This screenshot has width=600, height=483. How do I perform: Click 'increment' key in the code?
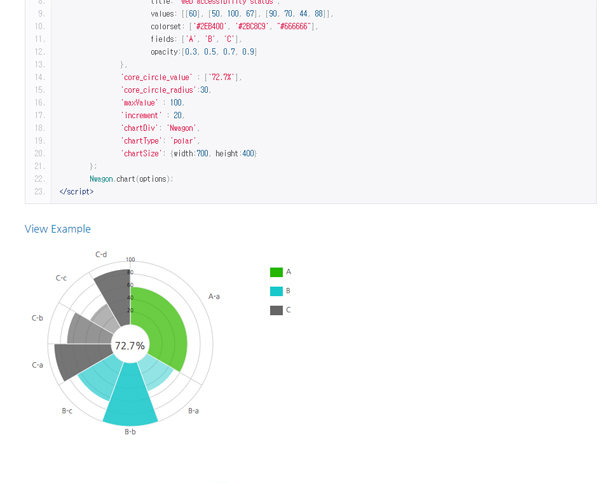(141, 115)
